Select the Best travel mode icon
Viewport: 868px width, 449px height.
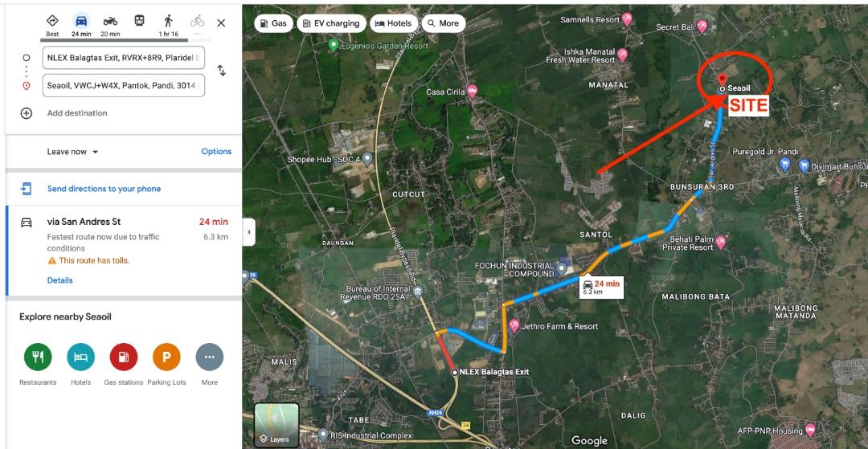coord(52,21)
